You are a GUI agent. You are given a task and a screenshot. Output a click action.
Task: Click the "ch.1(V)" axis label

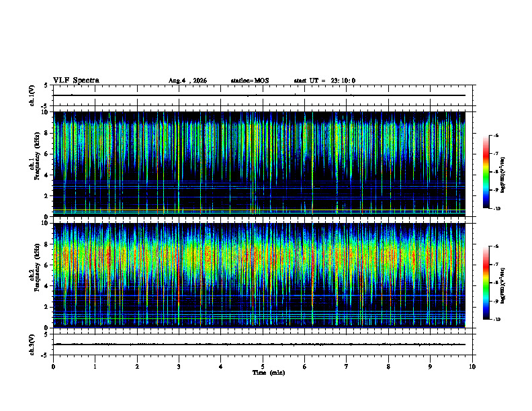coord(32,95)
